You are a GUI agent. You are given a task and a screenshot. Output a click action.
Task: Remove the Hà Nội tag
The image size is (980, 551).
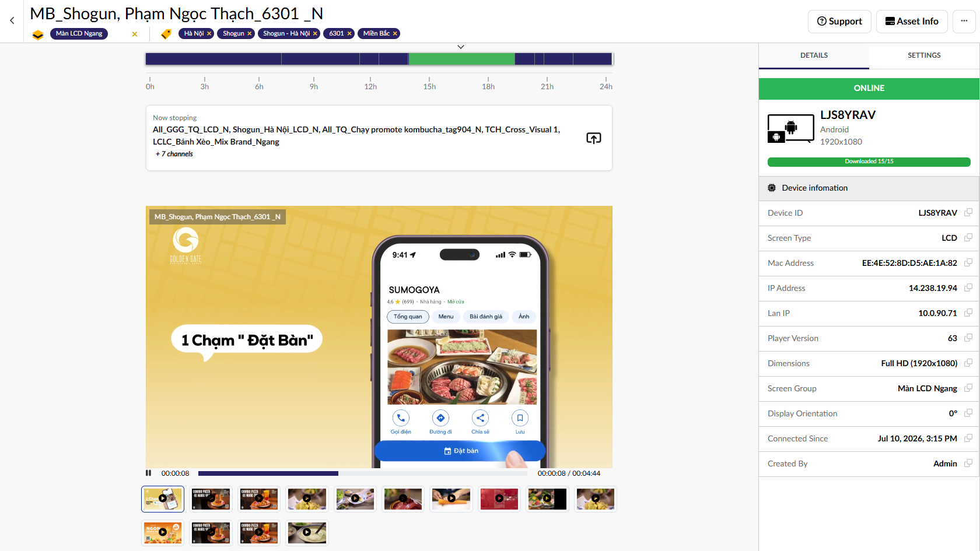click(209, 34)
